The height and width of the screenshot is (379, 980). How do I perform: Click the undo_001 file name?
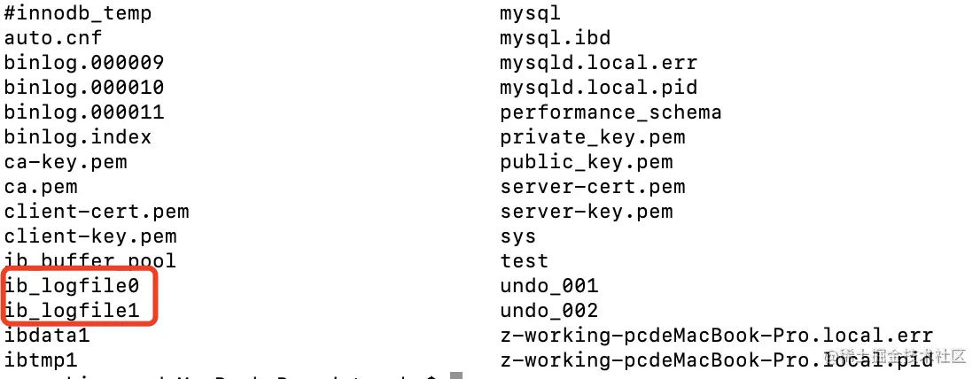click(x=549, y=286)
